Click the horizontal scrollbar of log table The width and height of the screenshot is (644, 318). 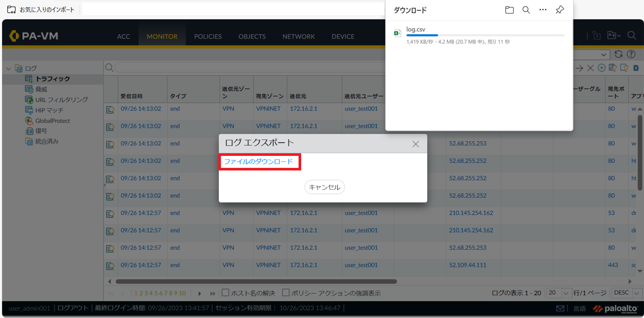[256, 282]
